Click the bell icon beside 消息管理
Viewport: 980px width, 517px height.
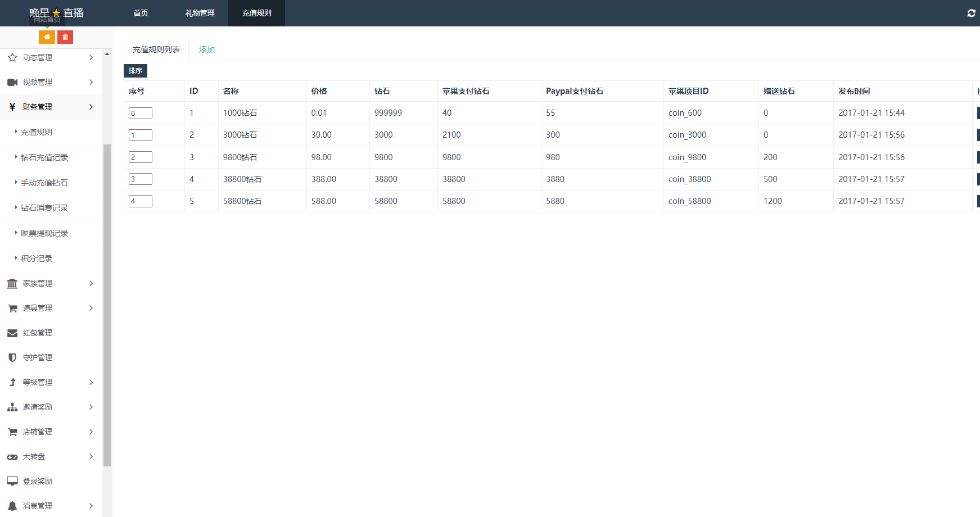click(12, 506)
